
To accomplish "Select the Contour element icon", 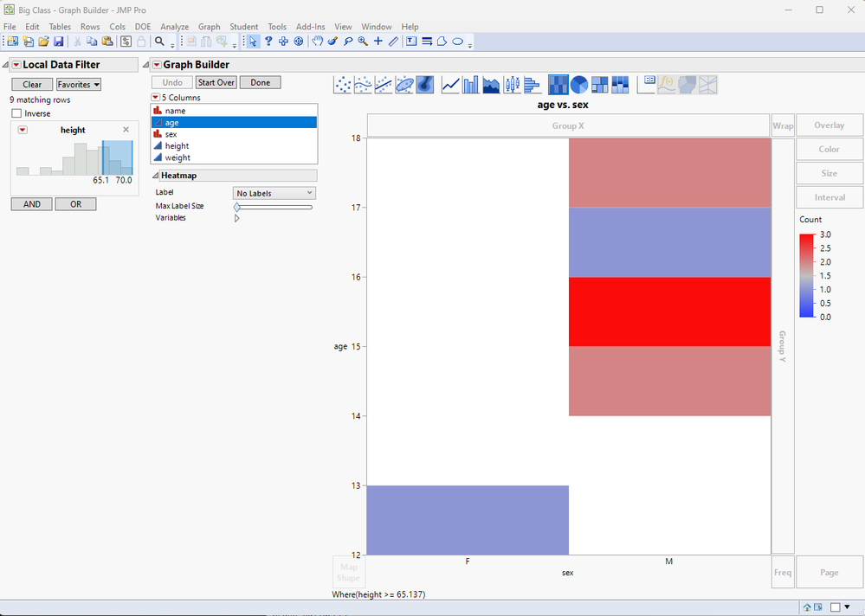I will 425,85.
